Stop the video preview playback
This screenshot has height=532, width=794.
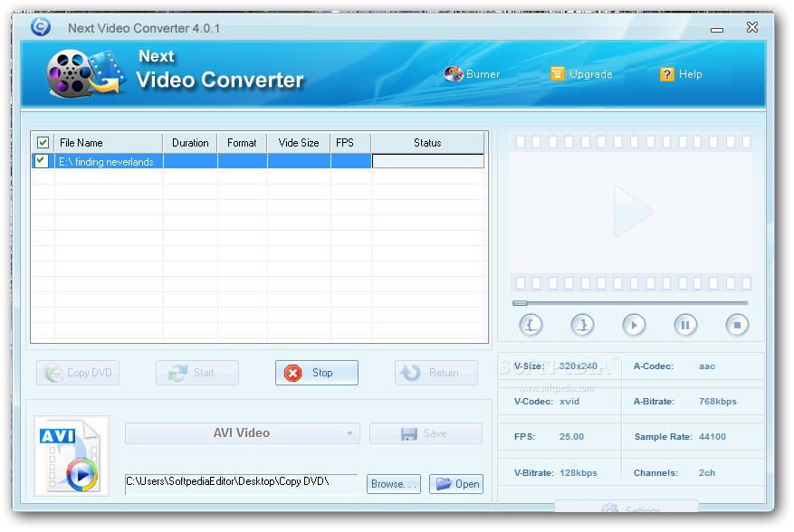[737, 325]
